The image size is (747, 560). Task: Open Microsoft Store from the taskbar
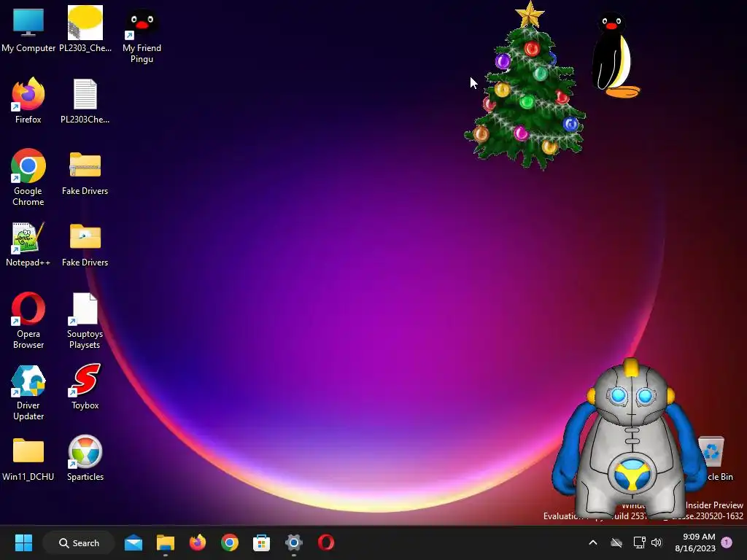[262, 542]
